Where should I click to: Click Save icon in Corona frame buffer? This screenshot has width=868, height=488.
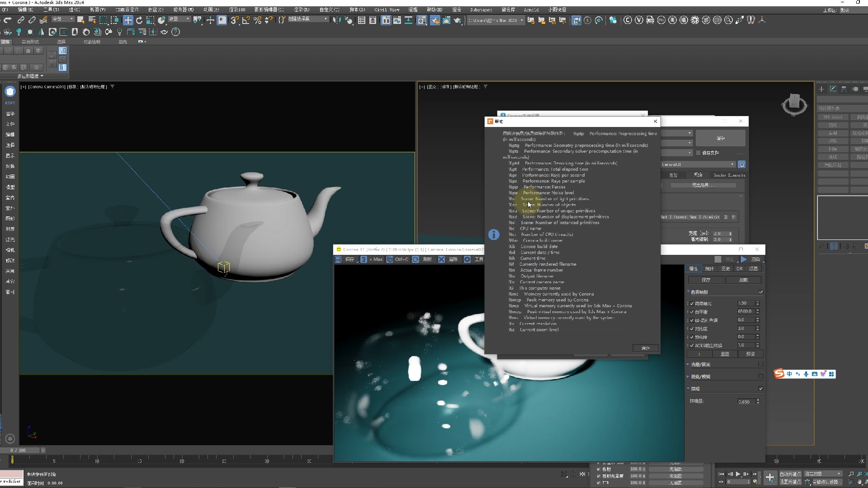tap(338, 259)
